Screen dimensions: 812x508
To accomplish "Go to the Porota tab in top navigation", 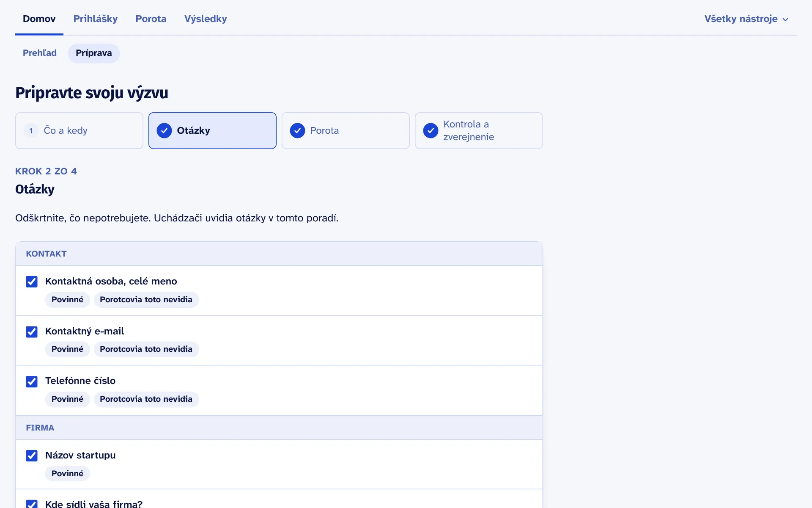I will pos(151,19).
